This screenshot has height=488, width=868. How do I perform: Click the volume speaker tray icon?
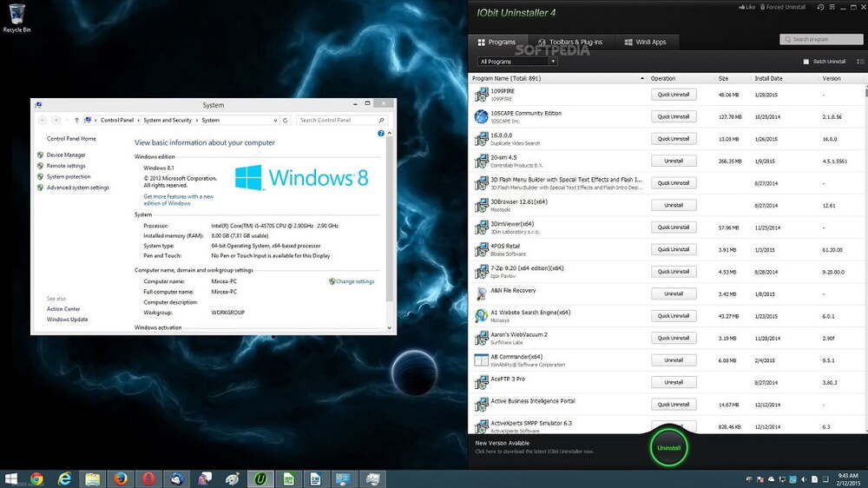click(803, 479)
